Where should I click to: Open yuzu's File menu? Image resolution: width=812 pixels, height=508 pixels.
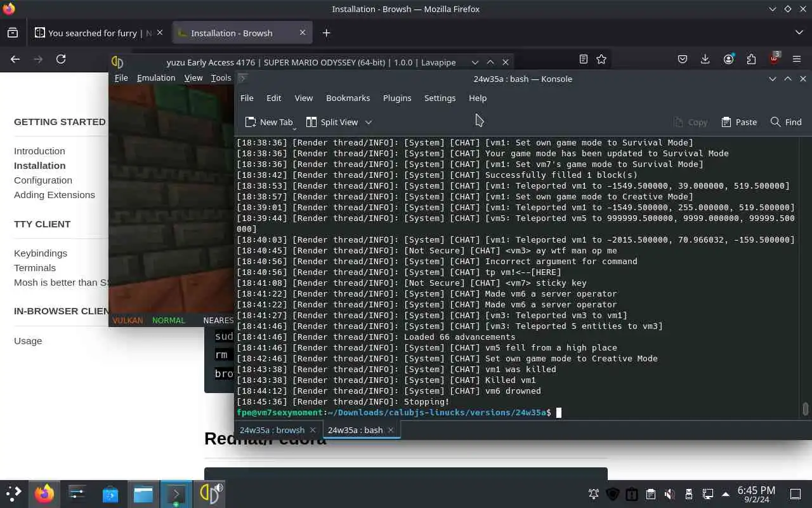click(x=121, y=77)
